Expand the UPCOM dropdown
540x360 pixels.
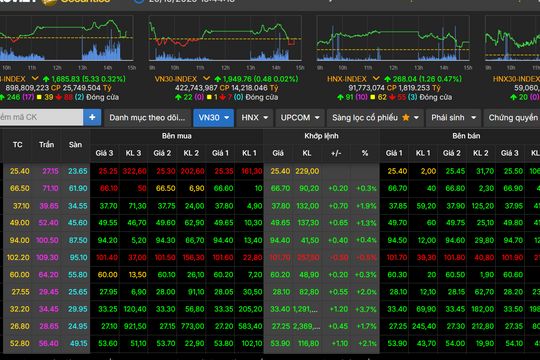(x=300, y=118)
